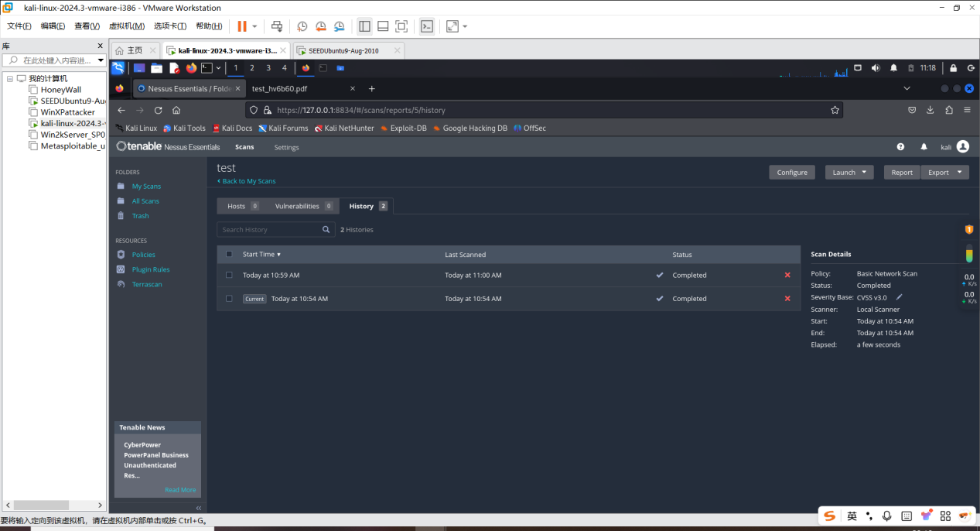Switch to the Hosts tab
The image size is (980, 531).
coord(242,206)
